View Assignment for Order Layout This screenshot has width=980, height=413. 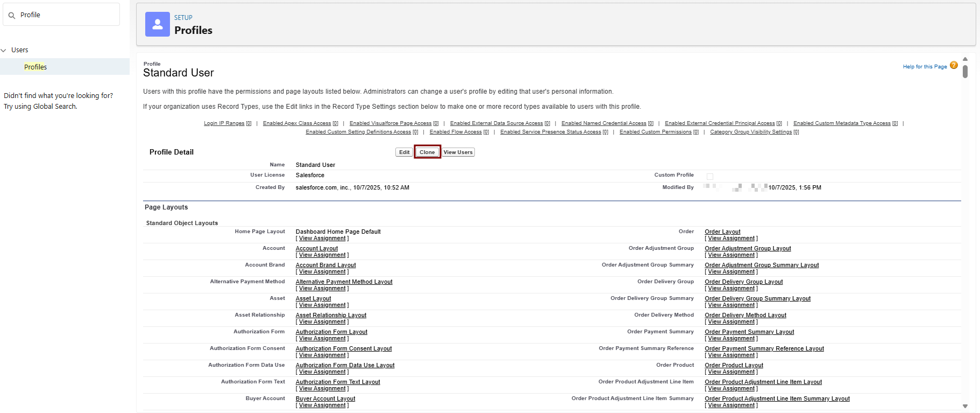731,239
